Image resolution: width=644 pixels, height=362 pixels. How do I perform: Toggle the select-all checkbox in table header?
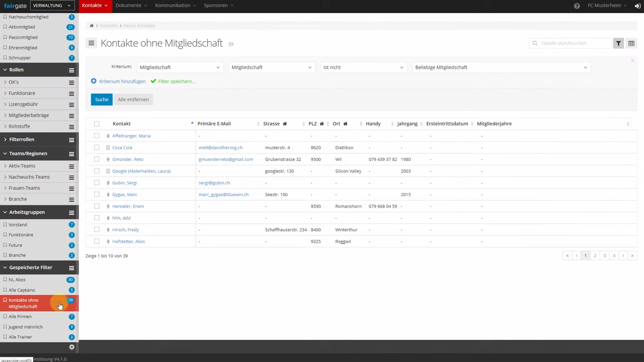[97, 124]
